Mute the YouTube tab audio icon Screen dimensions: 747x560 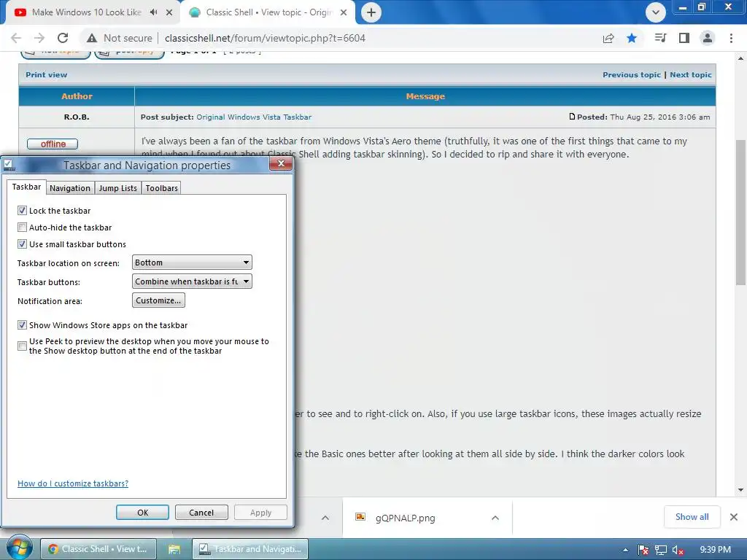[x=153, y=12]
